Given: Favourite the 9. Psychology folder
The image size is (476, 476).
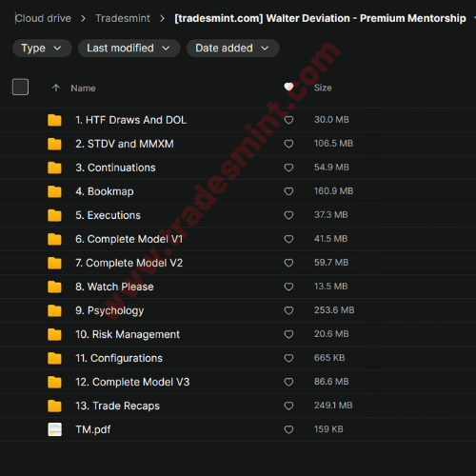Looking at the screenshot, I should point(288,310).
